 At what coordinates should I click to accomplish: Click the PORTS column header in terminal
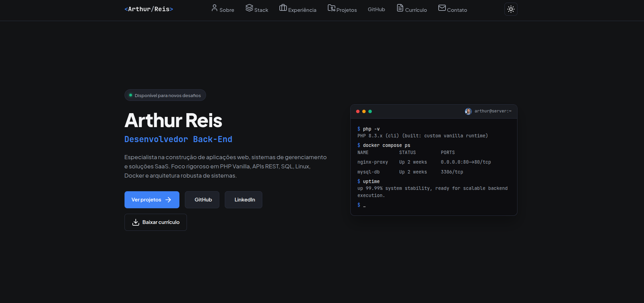[448, 153]
